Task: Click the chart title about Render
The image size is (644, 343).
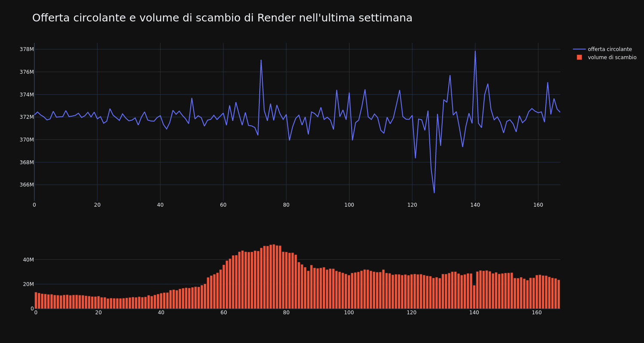Action: (x=222, y=18)
